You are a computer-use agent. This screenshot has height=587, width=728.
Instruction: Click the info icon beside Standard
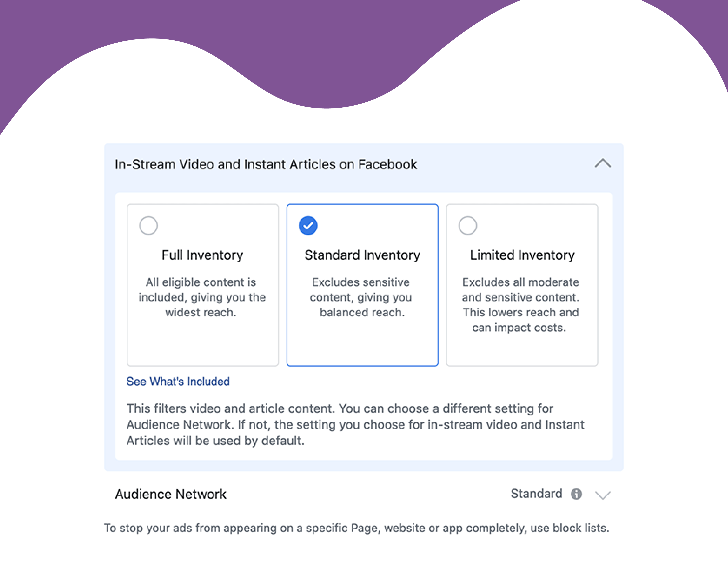pyautogui.click(x=576, y=494)
